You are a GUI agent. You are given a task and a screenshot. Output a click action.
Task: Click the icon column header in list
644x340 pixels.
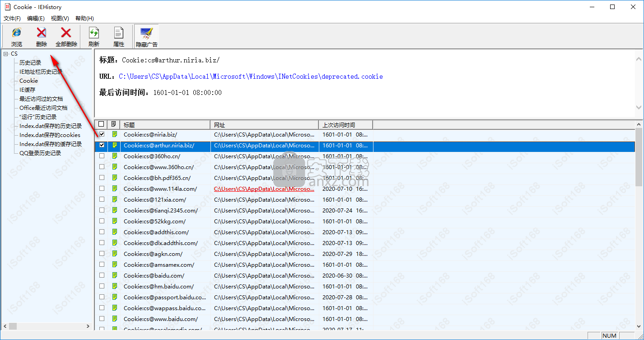click(x=114, y=124)
